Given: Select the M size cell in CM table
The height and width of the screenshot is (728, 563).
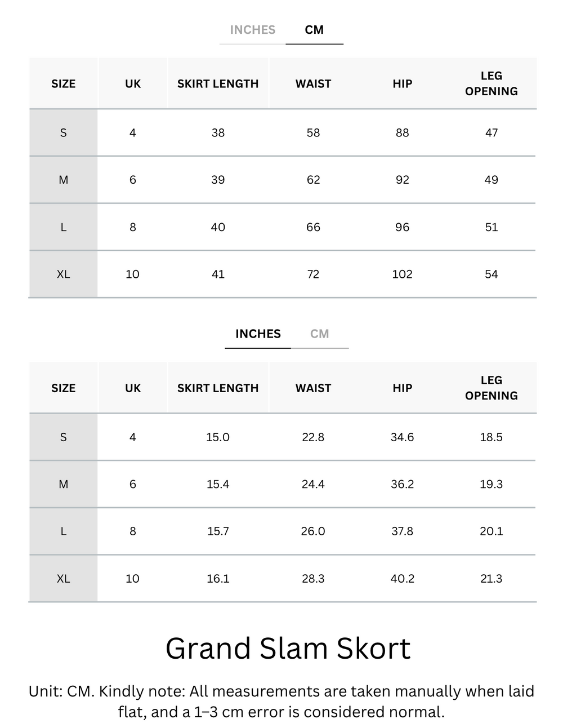Looking at the screenshot, I should click(63, 180).
